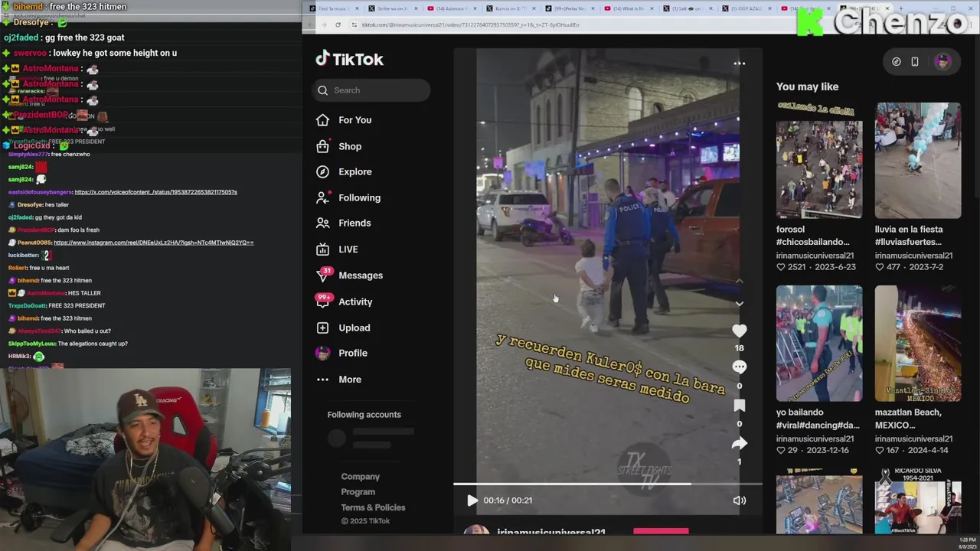Switch to the Find 'fa music' tab
Screen dimensions: 980x551
click(x=332, y=8)
